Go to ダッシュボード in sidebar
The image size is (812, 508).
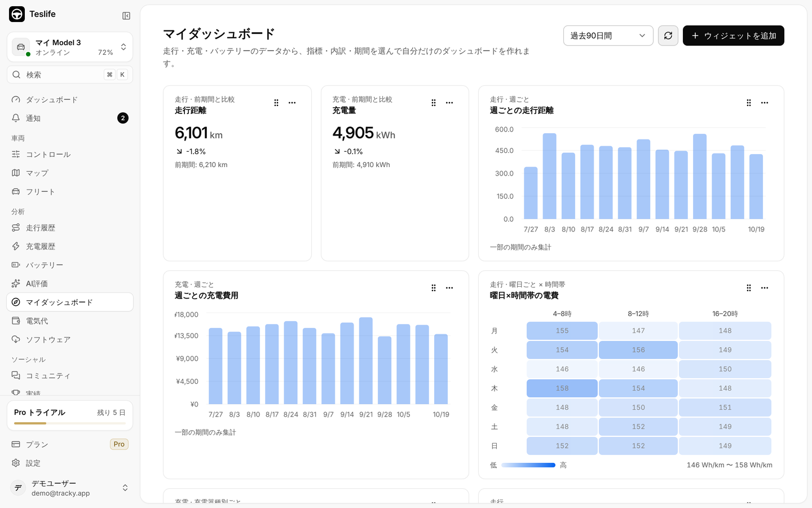(x=70, y=99)
